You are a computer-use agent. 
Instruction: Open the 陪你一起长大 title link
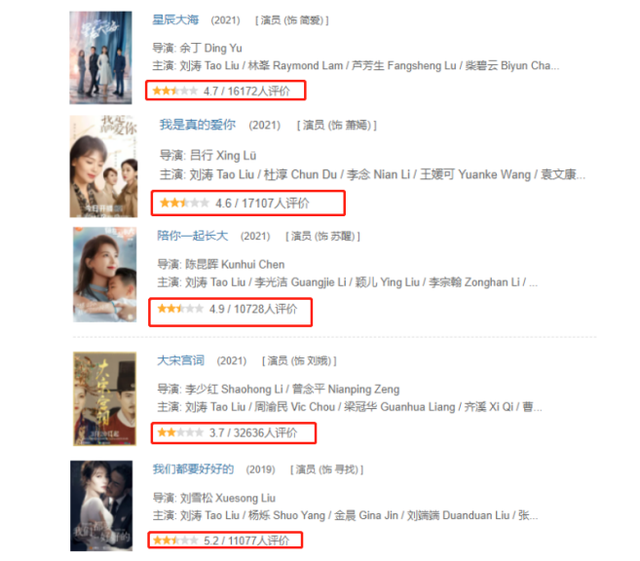pos(193,236)
